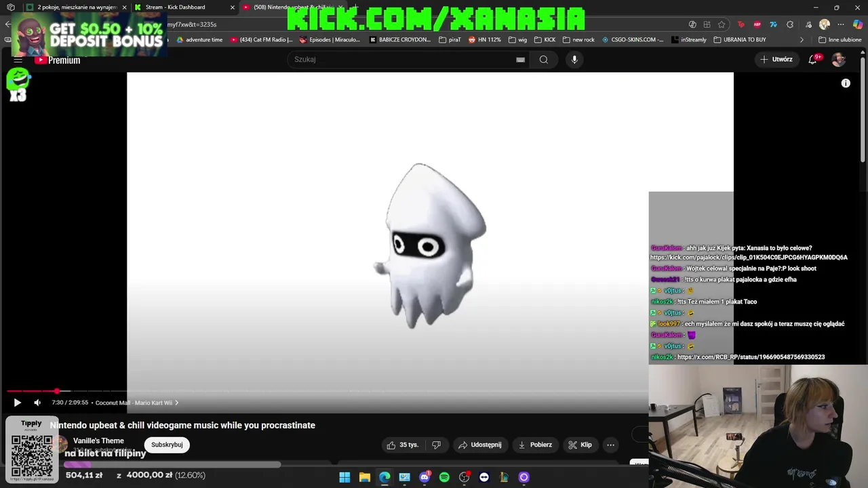
Task: Open the BABICZE CROYDON bookmark
Action: [400, 40]
